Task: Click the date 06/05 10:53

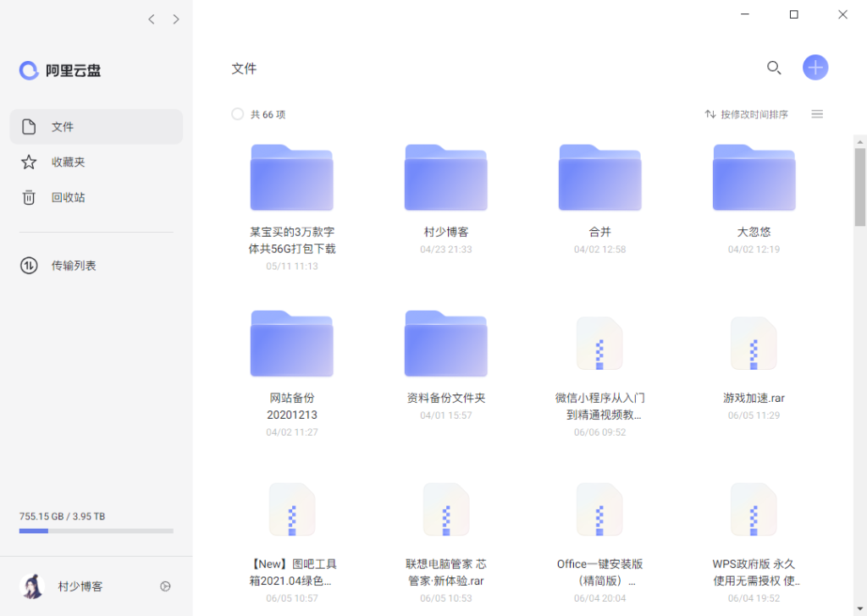Action: pyautogui.click(x=445, y=598)
